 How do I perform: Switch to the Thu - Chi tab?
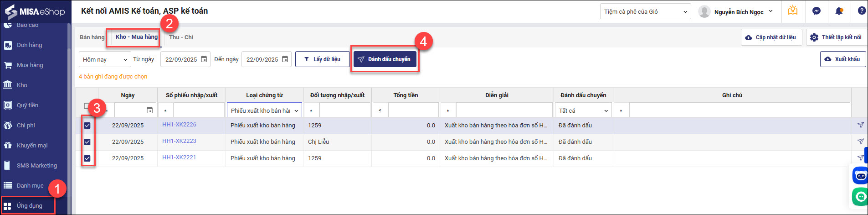pos(181,37)
